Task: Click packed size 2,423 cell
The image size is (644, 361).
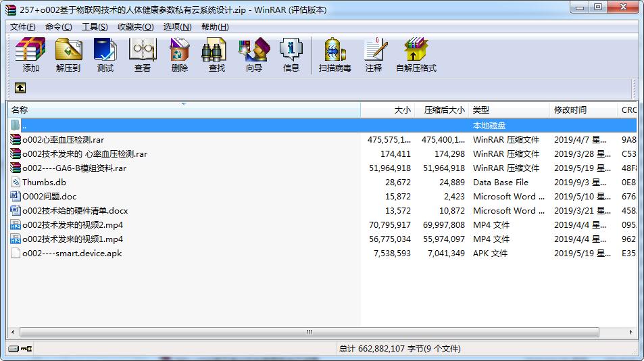Action: (454, 196)
